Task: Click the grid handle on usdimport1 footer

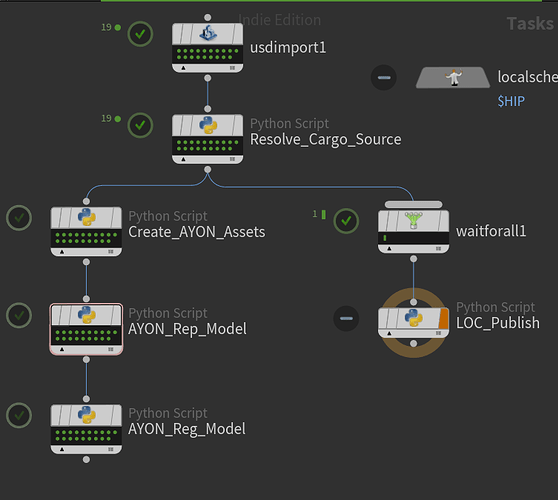Action: tap(232, 68)
